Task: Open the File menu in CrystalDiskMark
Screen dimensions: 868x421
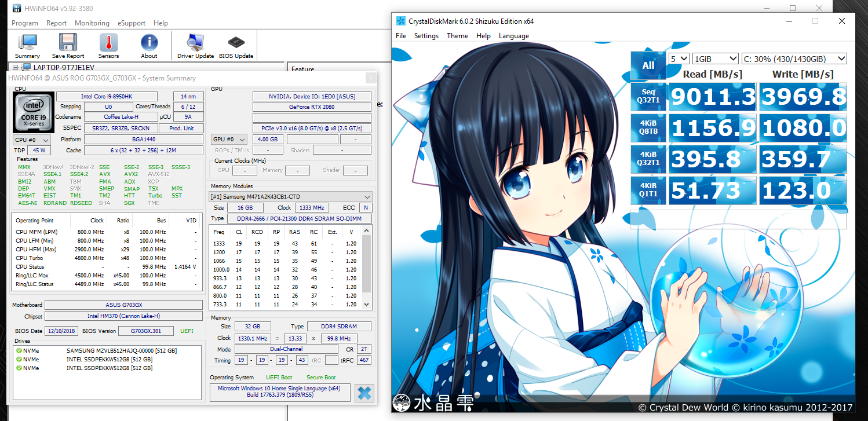Action: (x=401, y=36)
